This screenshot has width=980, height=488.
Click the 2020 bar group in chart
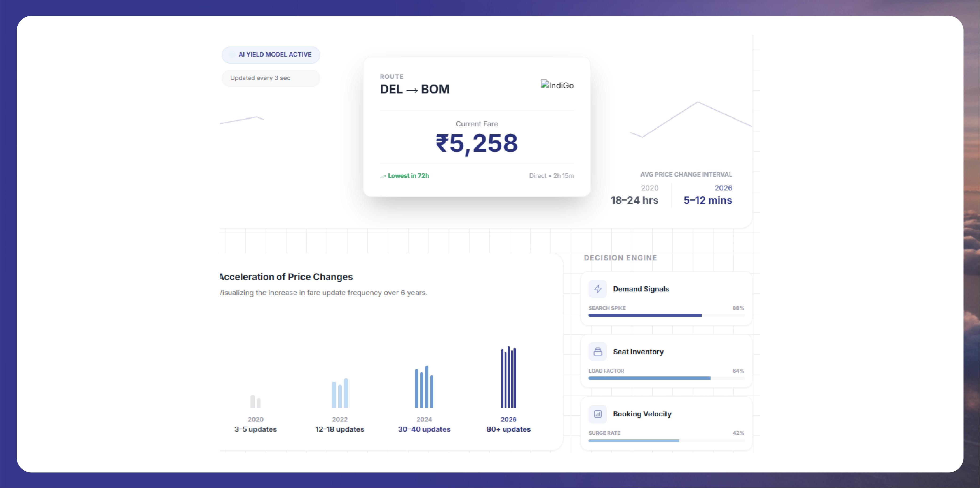pyautogui.click(x=255, y=401)
